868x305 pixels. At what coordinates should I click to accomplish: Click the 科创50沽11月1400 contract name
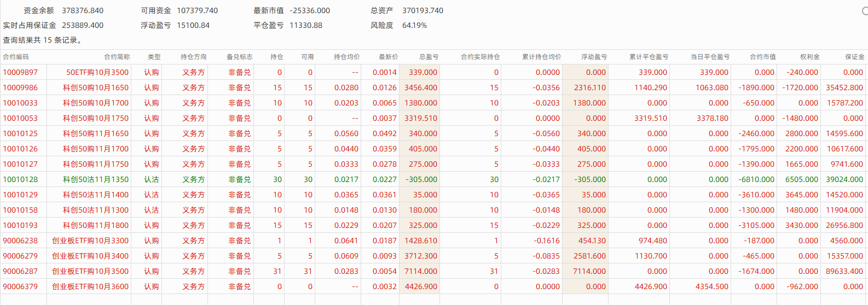point(96,195)
